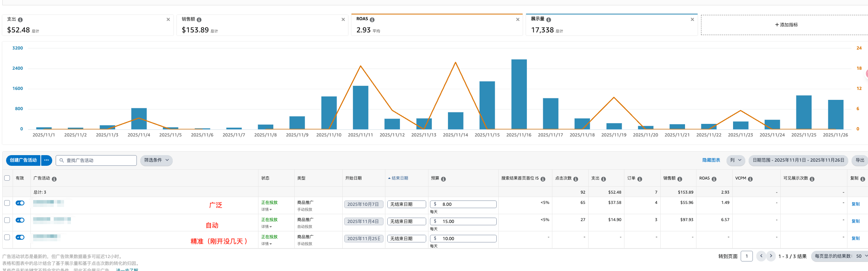Check the select-all checkbox in table header

click(7, 178)
